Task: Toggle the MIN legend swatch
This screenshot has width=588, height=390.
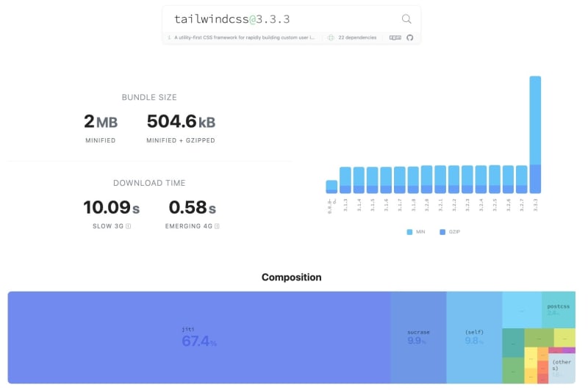Action: (x=409, y=232)
